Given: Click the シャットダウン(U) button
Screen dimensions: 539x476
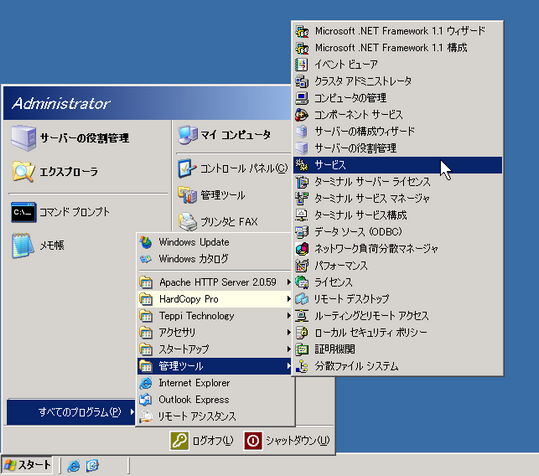Looking at the screenshot, I should 287,441.
